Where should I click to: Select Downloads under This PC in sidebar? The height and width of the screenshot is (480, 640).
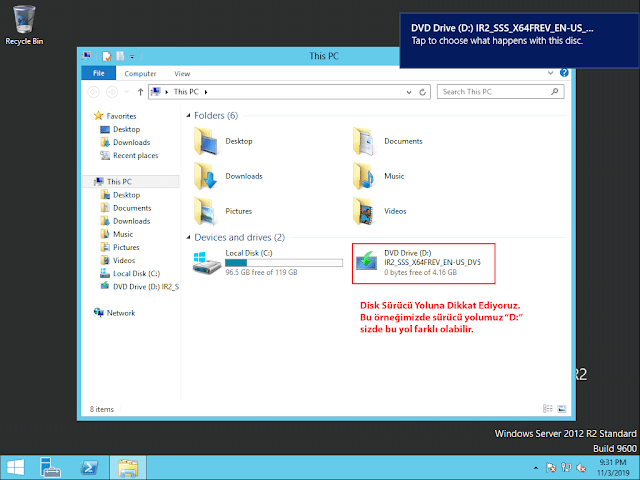click(x=125, y=221)
